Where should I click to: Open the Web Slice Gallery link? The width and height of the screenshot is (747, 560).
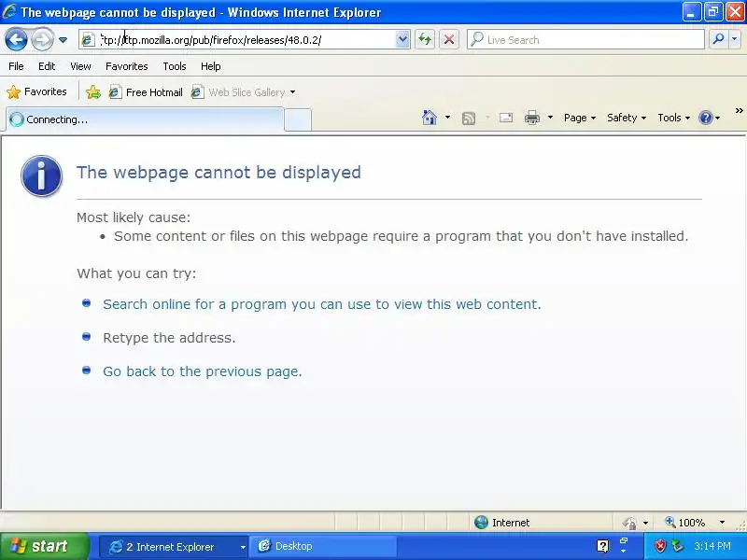pyautogui.click(x=238, y=91)
